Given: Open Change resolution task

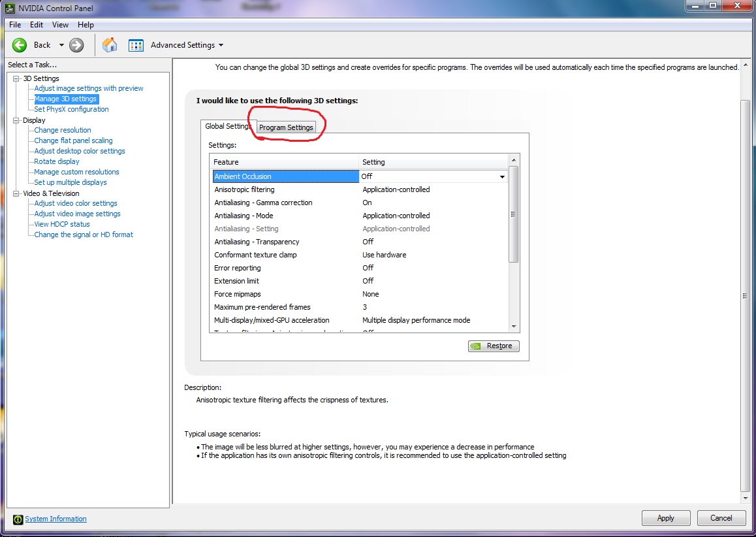Looking at the screenshot, I should tap(63, 130).
